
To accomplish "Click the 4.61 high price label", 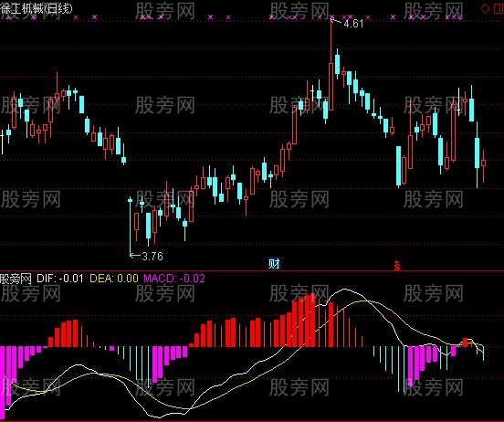I will [353, 24].
